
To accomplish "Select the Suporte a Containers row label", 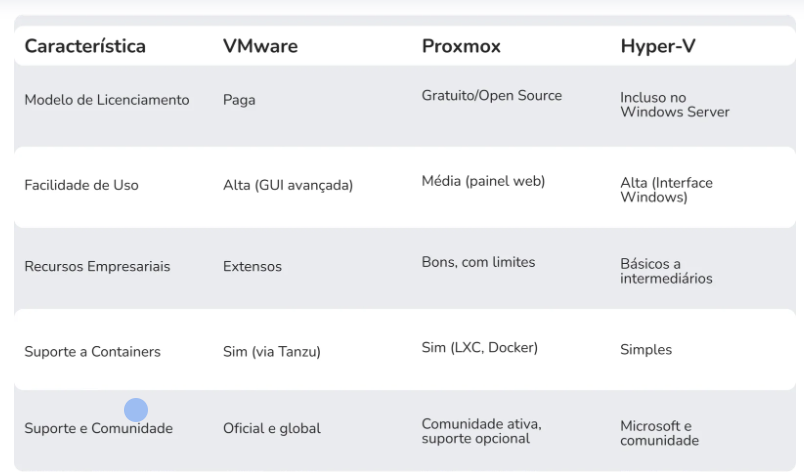I will (x=92, y=348).
